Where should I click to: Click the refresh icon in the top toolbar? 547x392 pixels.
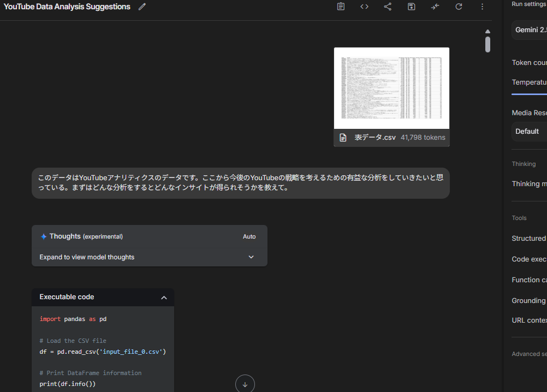coord(459,7)
